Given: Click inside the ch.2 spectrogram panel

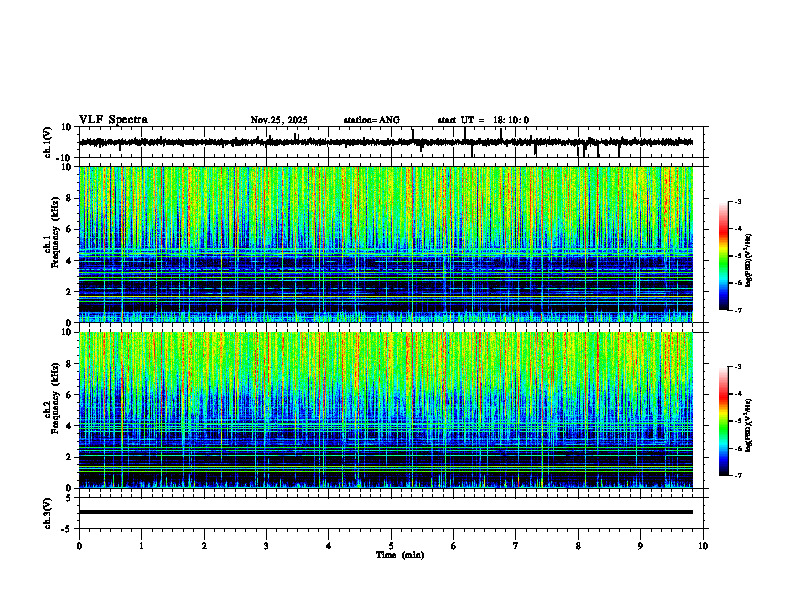Looking at the screenshot, I should tap(386, 410).
